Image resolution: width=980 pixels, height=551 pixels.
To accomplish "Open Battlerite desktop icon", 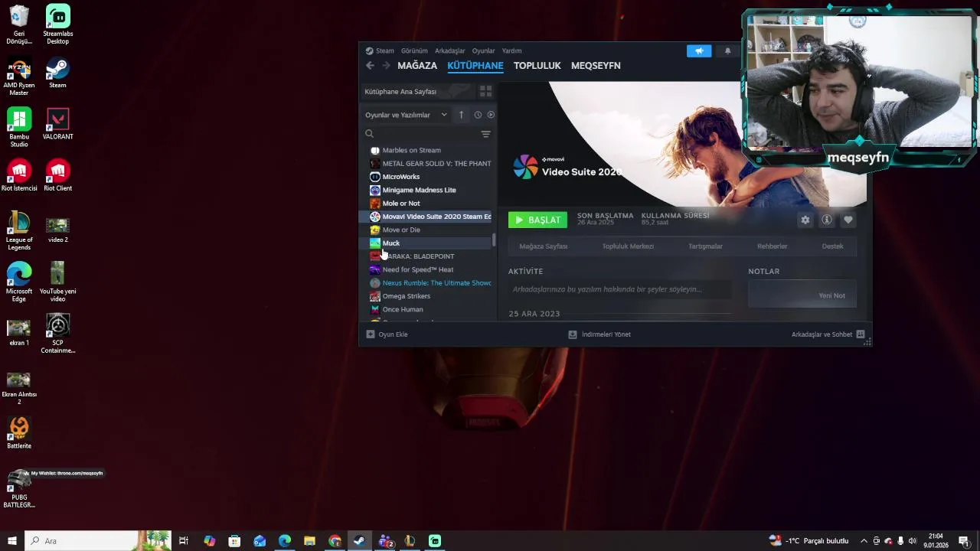I will click(19, 433).
